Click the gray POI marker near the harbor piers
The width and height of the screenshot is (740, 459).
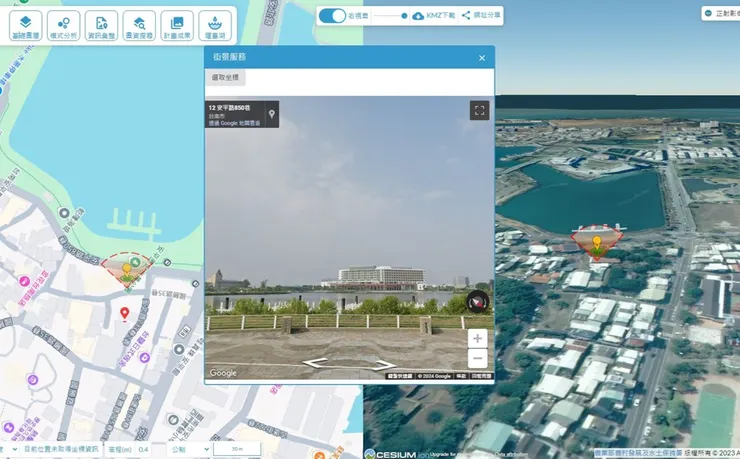point(65,213)
